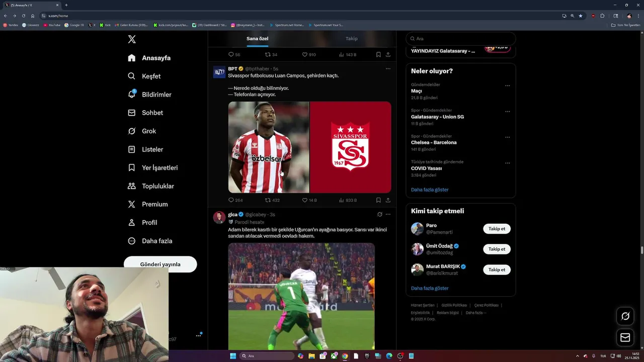Viewport: 644px width, 362px height.
Task: Open Topluluklar communities
Action: (151, 186)
